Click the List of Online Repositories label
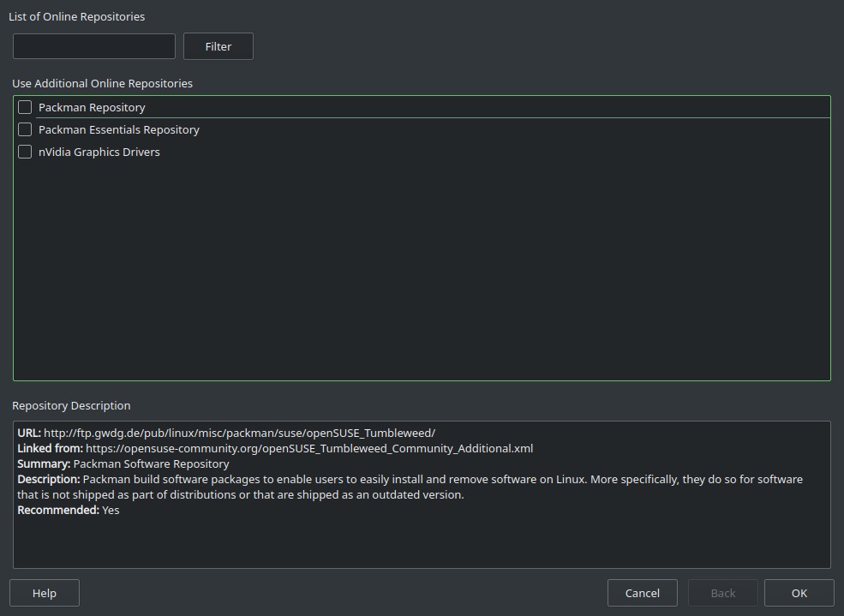Screen dimensions: 844x616 coord(78,16)
